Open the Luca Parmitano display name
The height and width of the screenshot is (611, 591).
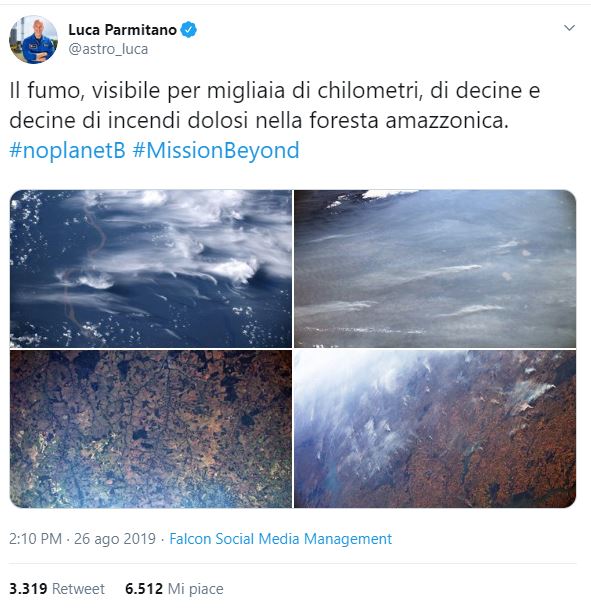coord(122,30)
